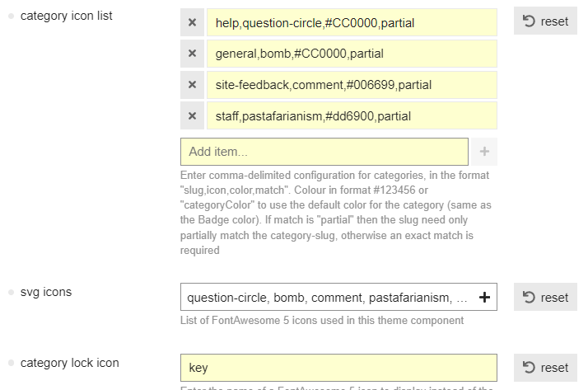Reset the category lock icon setting
This screenshot has width=588, height=390.
point(545,368)
